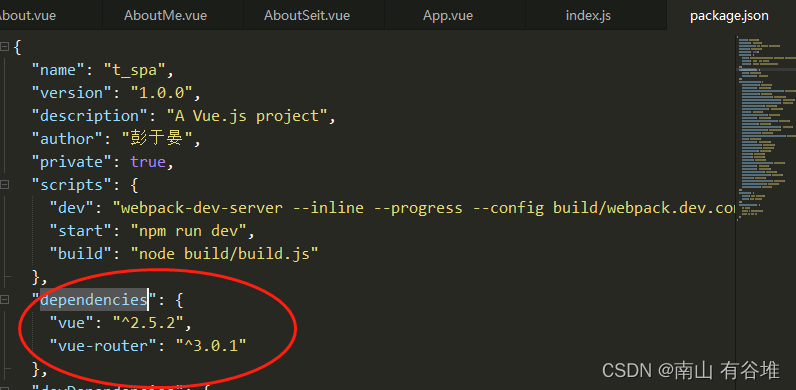Collapse the "scripts" block fold marker
This screenshot has height=390, width=796.
pyautogui.click(x=5, y=185)
